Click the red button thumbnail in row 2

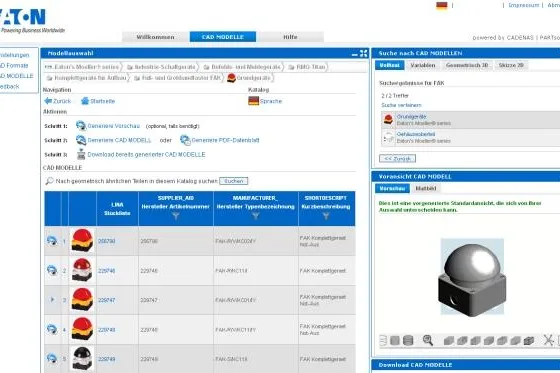(x=82, y=270)
